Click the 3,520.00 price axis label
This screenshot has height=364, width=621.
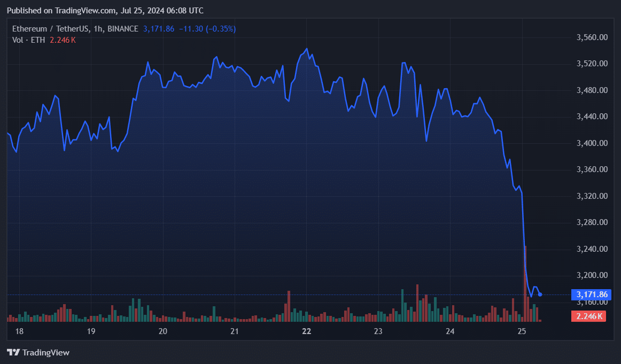tap(592, 64)
